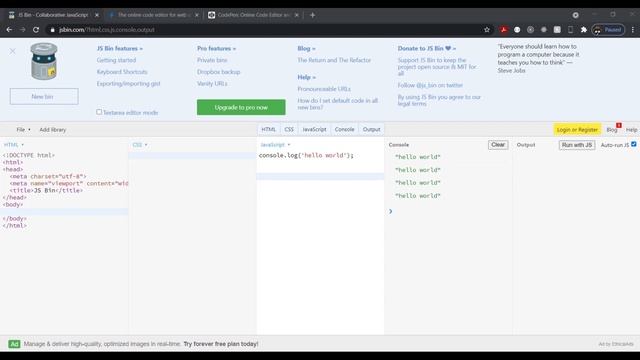The image size is (640, 360).
Task: Go forward with browser forward arrow
Action: (22, 30)
